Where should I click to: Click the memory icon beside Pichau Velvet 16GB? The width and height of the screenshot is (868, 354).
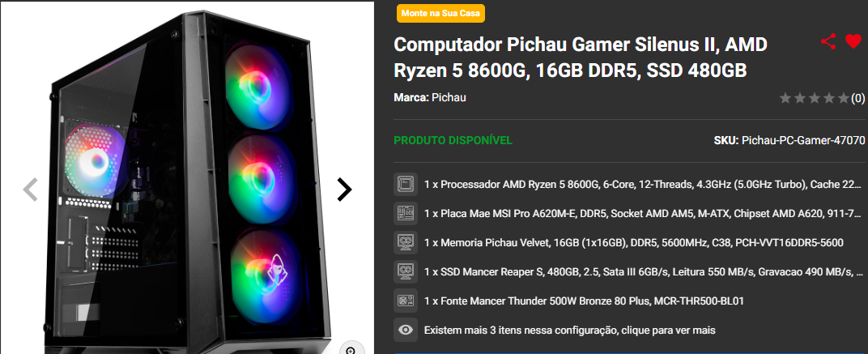point(405,243)
